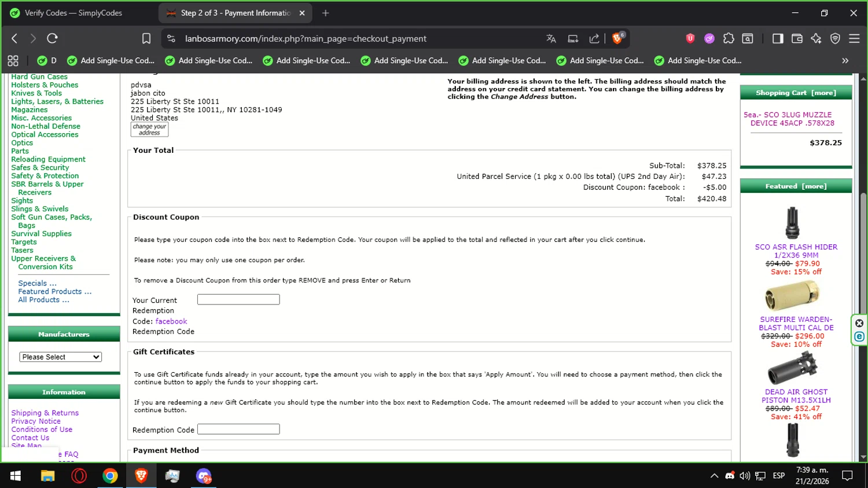This screenshot has height=488, width=868.
Task: Open Brave Leo AI assistant icon
Action: pos(816,38)
